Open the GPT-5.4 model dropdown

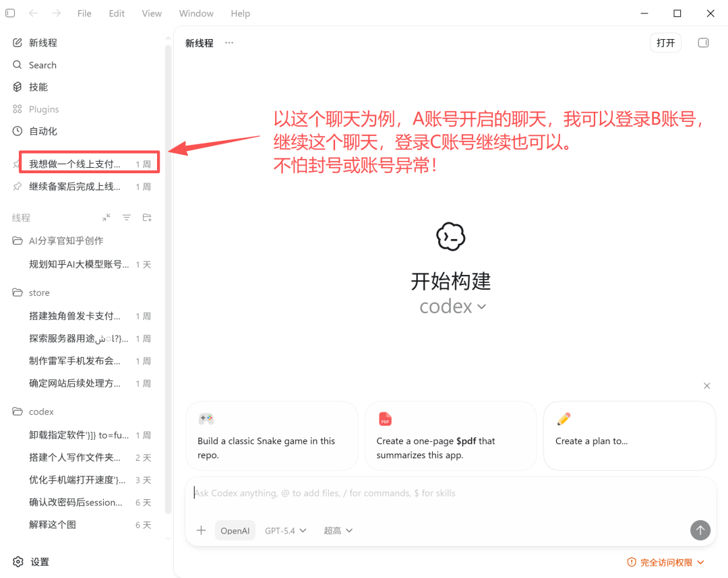[x=285, y=531]
